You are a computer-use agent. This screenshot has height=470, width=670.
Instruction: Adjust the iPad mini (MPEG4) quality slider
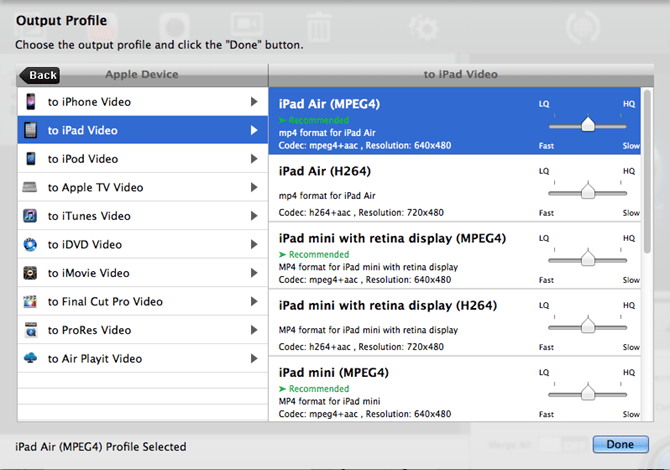[588, 393]
